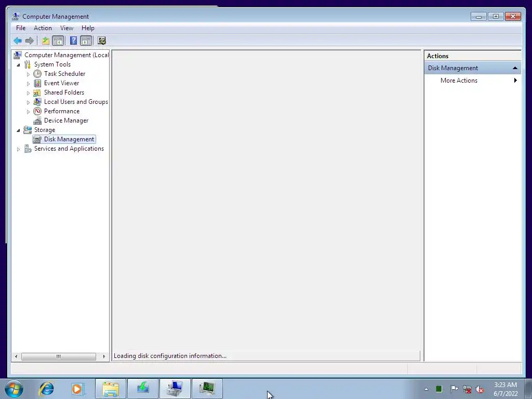Click the System Tools wrench icon
This screenshot has height=399, width=532.
[28, 64]
